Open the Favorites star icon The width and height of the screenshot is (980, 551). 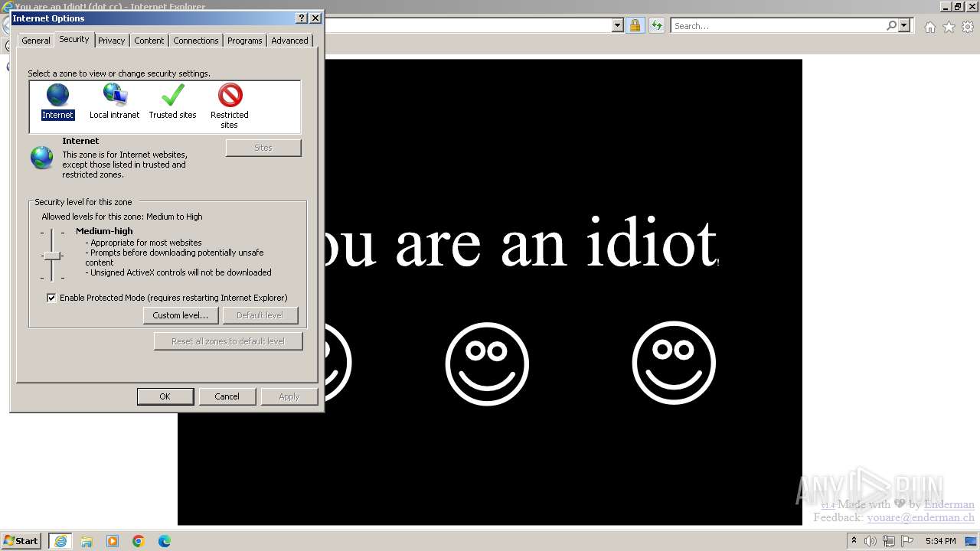click(949, 27)
